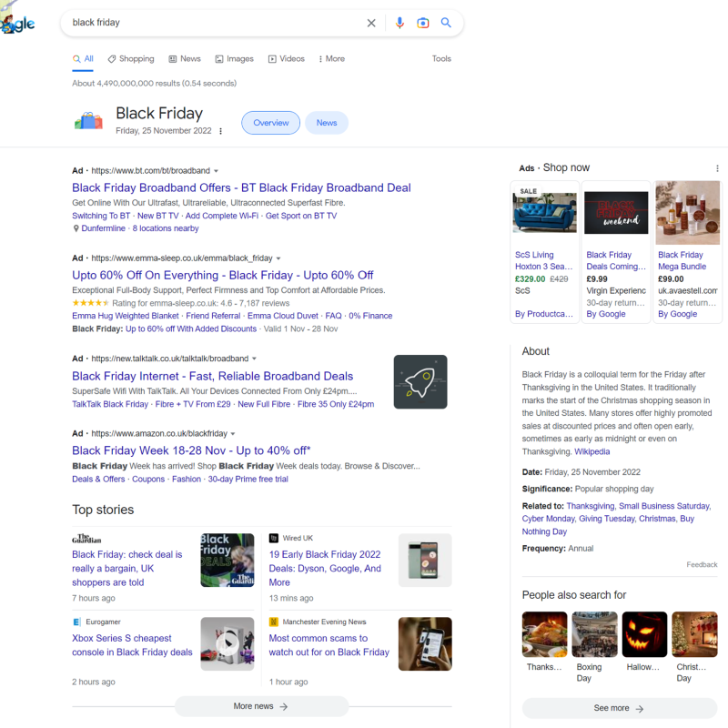
Task: Click the Black Friday shopping bags icon
Action: click(88, 121)
